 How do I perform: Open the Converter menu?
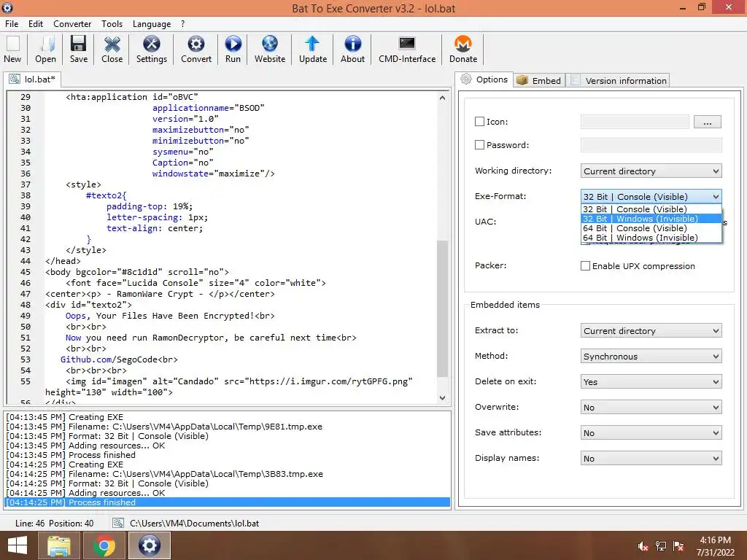coord(72,24)
